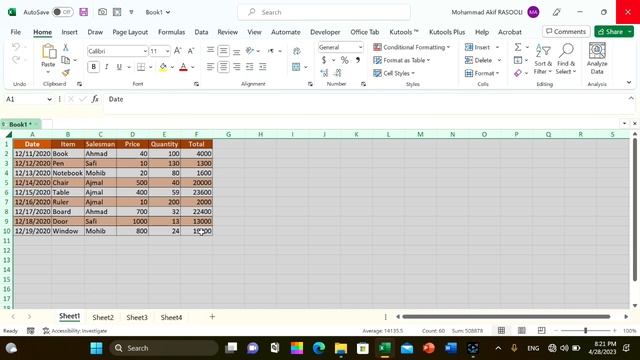Screen dimensions: 640x360
Task: Open Format as Table dropdown
Action: pos(402,60)
